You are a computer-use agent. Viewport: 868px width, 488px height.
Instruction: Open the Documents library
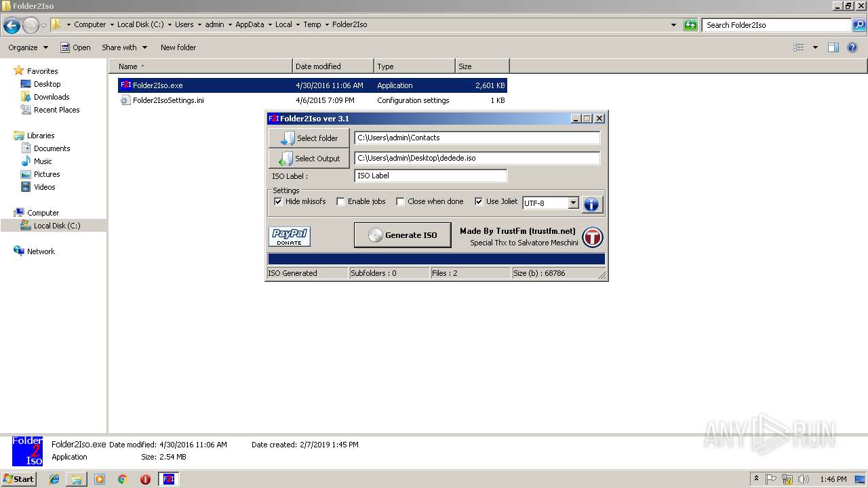(x=52, y=148)
